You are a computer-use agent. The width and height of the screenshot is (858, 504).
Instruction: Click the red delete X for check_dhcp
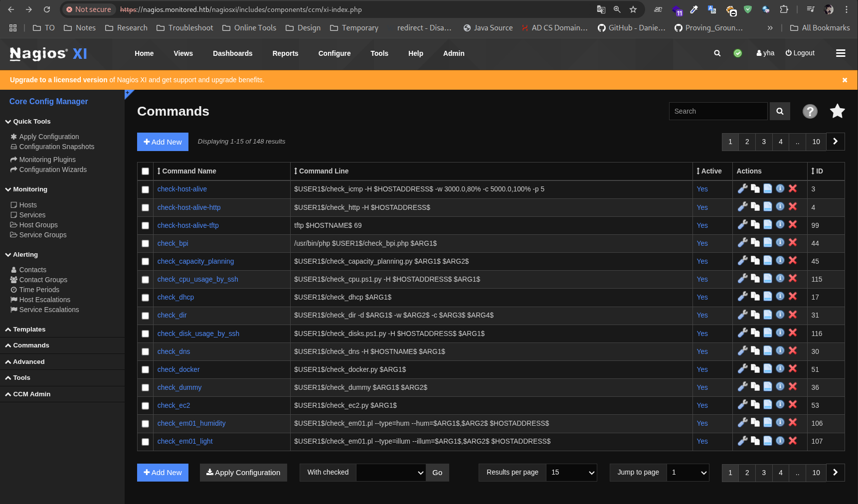pyautogui.click(x=793, y=297)
